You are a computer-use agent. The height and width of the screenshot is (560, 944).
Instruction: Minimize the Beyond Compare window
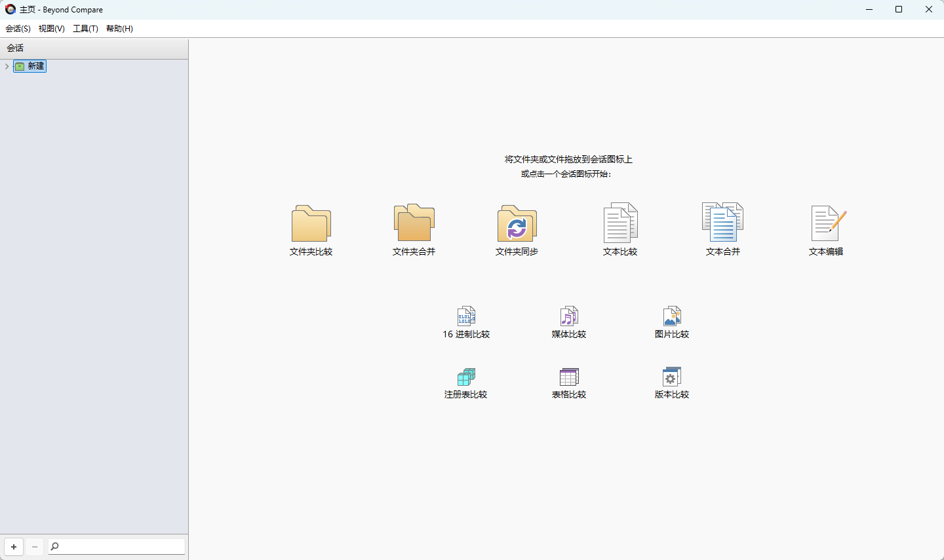coord(869,9)
